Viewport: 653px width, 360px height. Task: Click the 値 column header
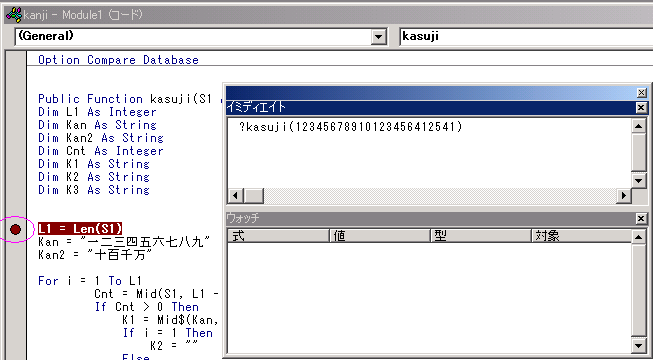point(380,236)
